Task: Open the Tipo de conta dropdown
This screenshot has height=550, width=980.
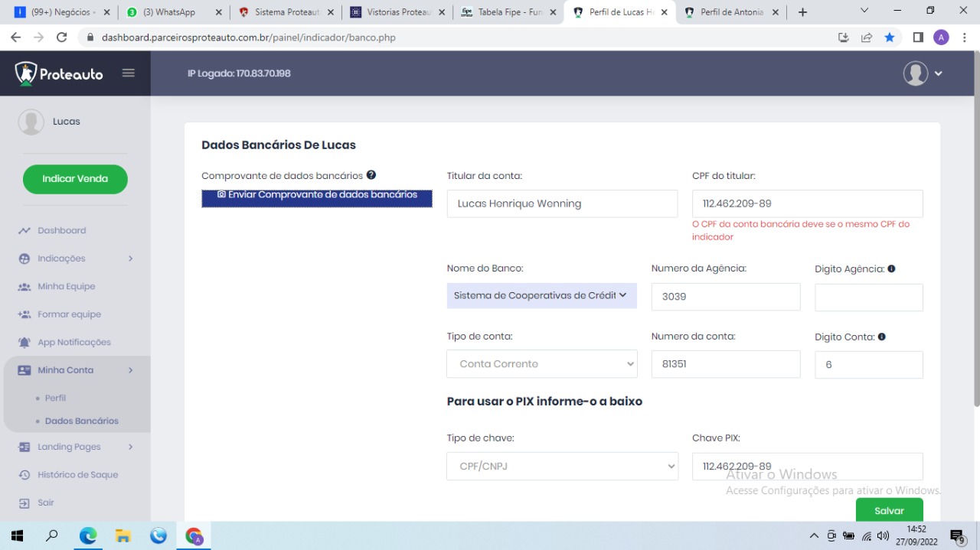Action: [541, 364]
